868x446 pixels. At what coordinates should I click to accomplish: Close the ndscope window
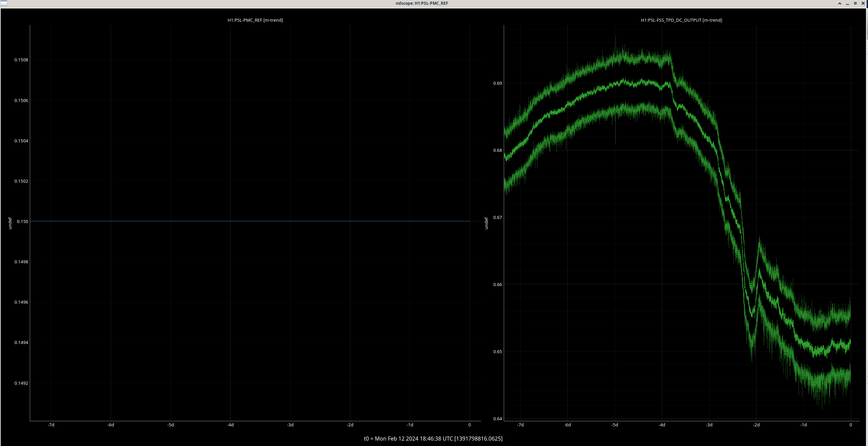tap(863, 3)
